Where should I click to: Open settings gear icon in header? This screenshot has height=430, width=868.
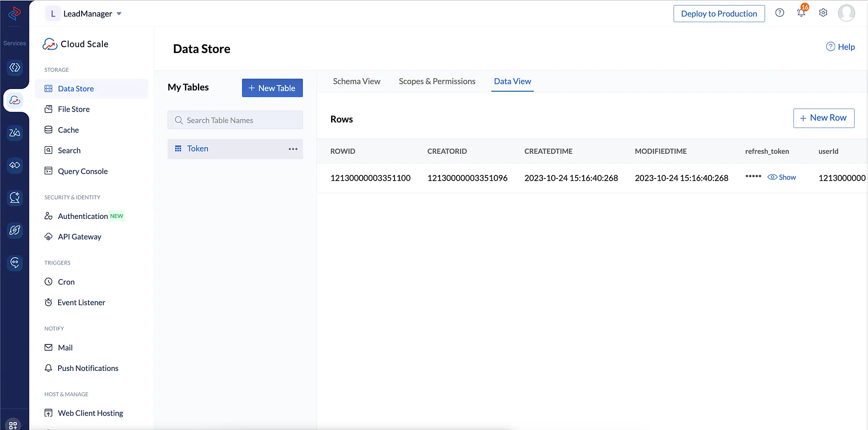pos(823,13)
